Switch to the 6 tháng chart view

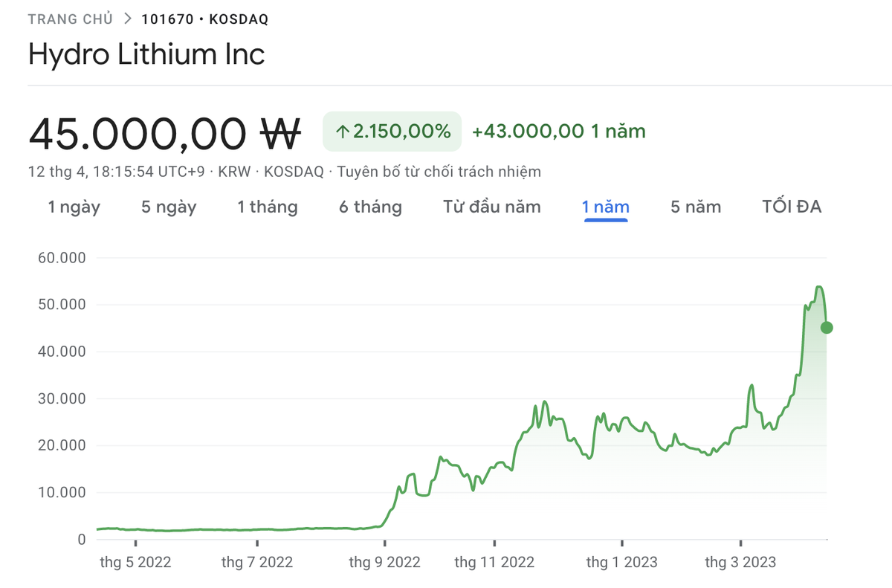pos(370,207)
